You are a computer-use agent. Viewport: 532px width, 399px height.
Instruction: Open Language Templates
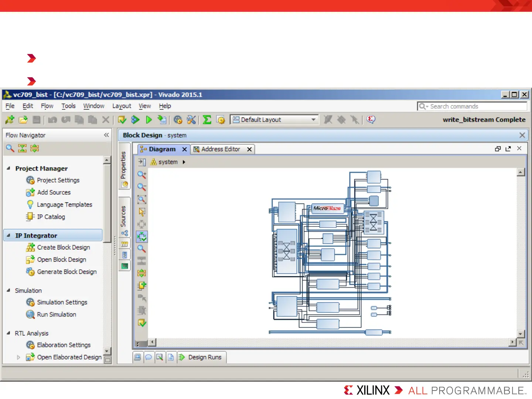tap(64, 205)
